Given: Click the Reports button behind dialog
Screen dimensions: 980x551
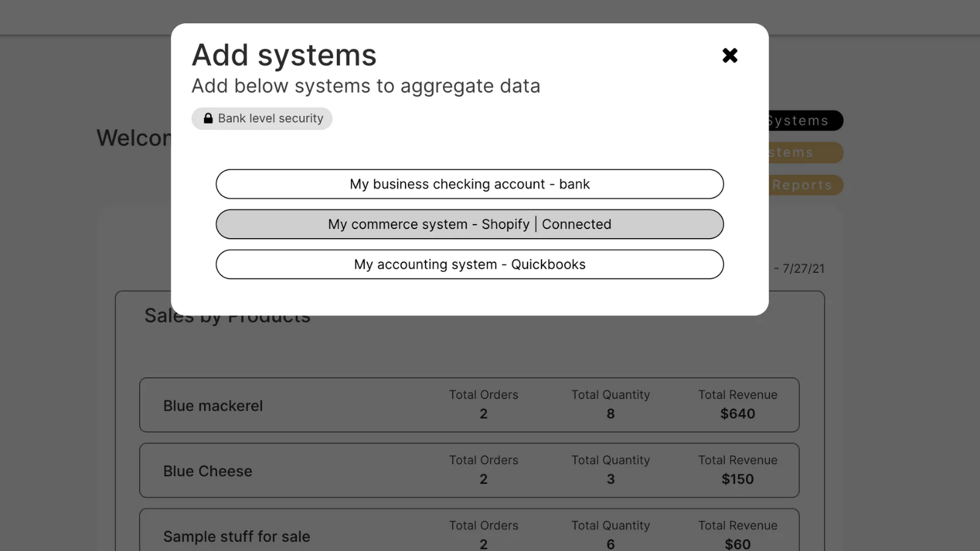Looking at the screenshot, I should (805, 185).
